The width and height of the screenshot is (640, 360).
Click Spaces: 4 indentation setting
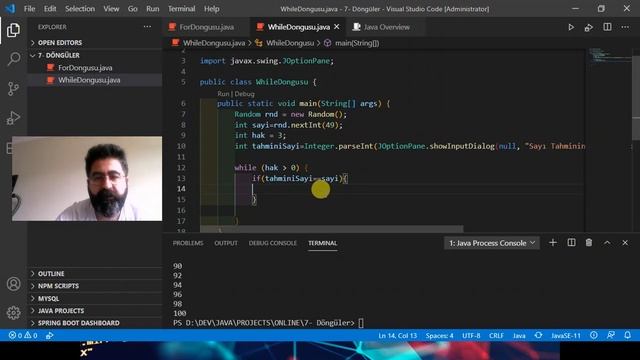tap(439, 336)
